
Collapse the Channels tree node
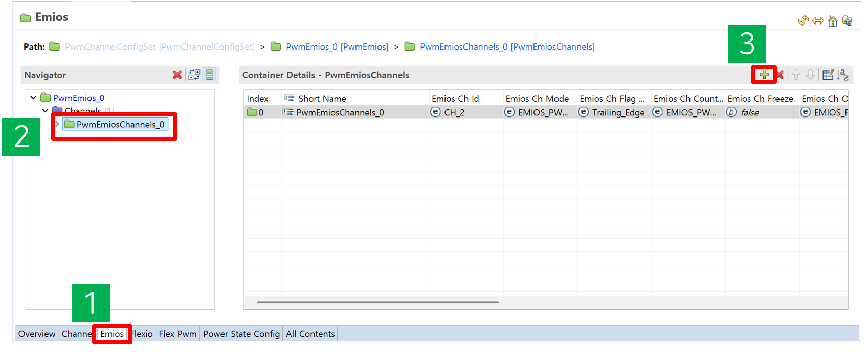pos(45,110)
